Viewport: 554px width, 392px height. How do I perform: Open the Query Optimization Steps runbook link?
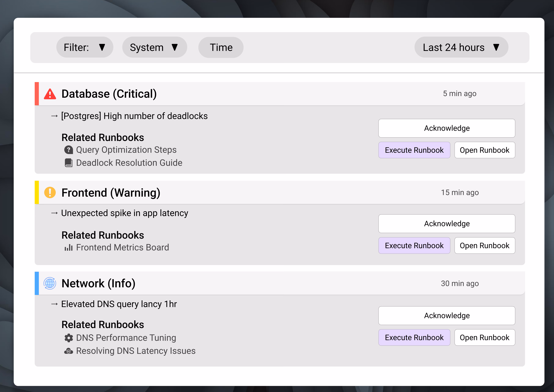pos(126,150)
